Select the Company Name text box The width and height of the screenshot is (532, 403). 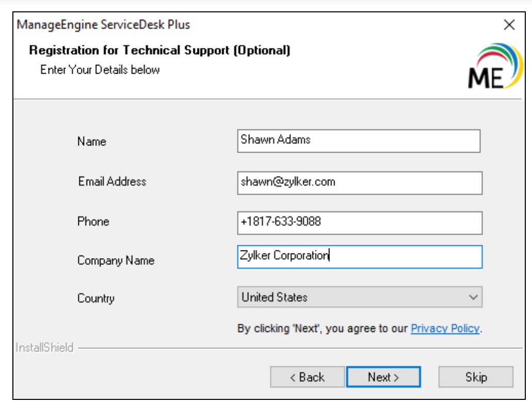359,257
